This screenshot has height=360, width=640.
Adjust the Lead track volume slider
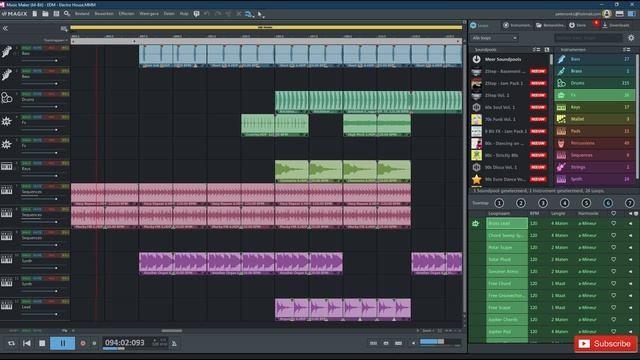tap(40, 314)
